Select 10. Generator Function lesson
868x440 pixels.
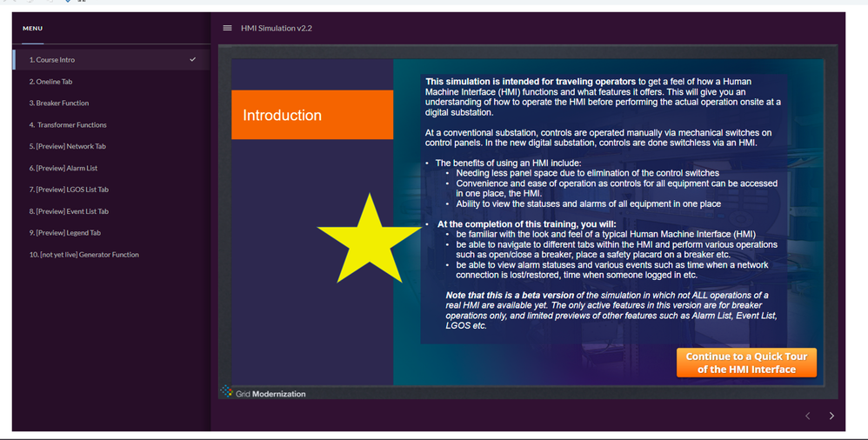pyautogui.click(x=111, y=255)
